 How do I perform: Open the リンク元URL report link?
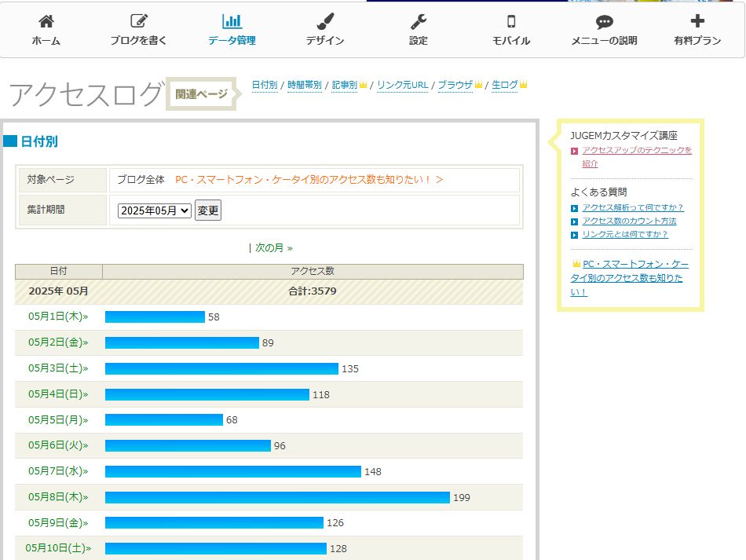pyautogui.click(x=402, y=85)
